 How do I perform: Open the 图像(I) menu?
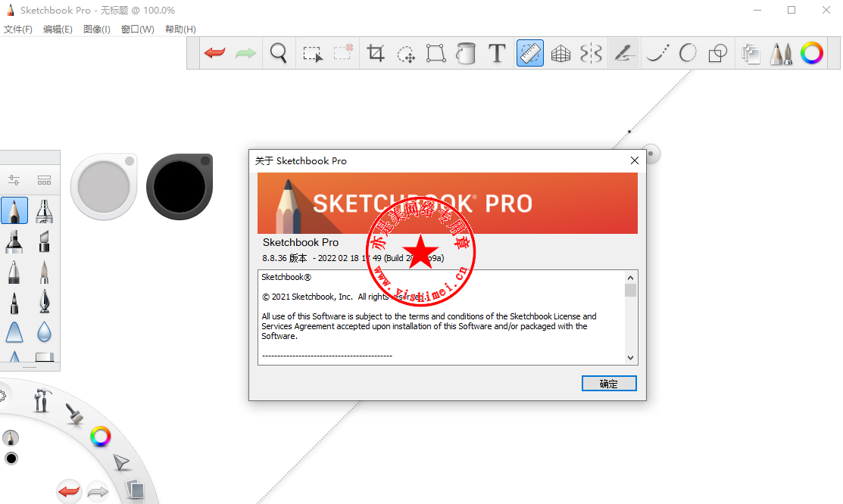tap(97, 29)
